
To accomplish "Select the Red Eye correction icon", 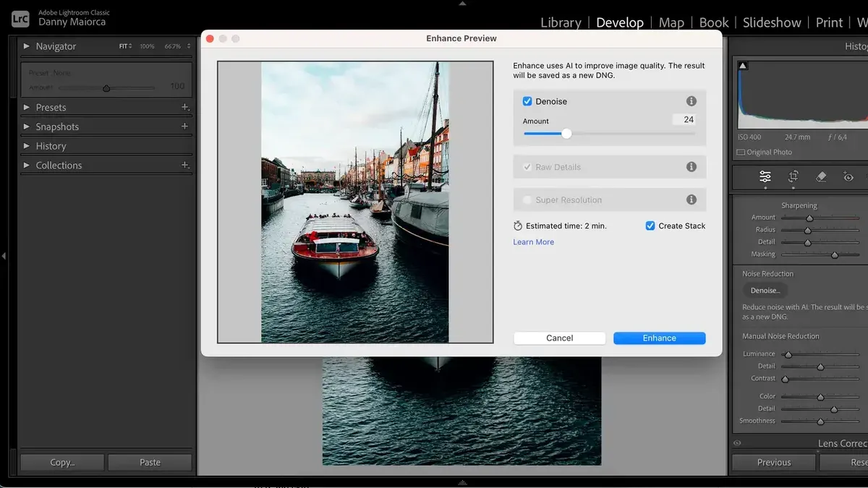I will click(x=848, y=176).
